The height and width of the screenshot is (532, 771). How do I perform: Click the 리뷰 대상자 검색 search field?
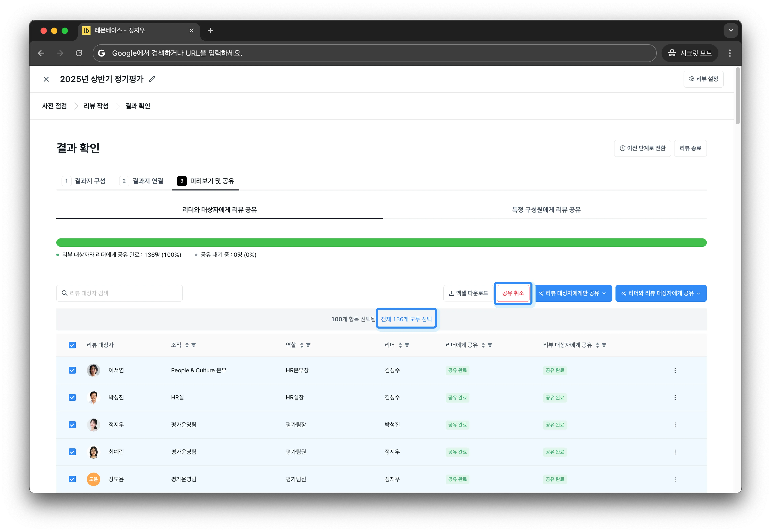[119, 293]
